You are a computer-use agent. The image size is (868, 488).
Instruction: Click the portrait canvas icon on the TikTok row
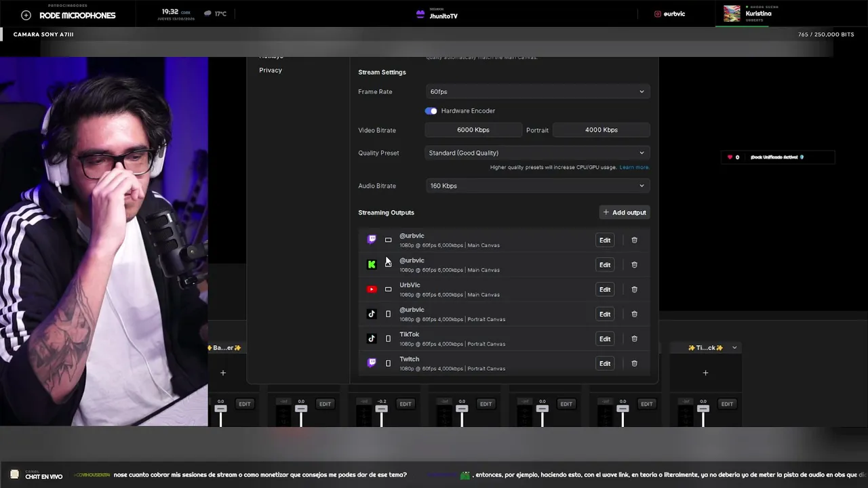[x=389, y=338]
